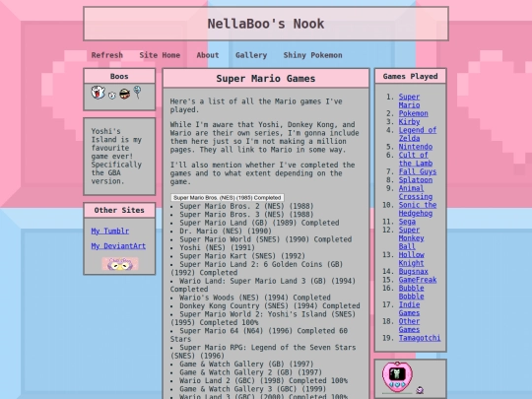Click the Dr. Mario (NES) (1990) entry
This screenshot has height=399, width=532.
pos(226,232)
